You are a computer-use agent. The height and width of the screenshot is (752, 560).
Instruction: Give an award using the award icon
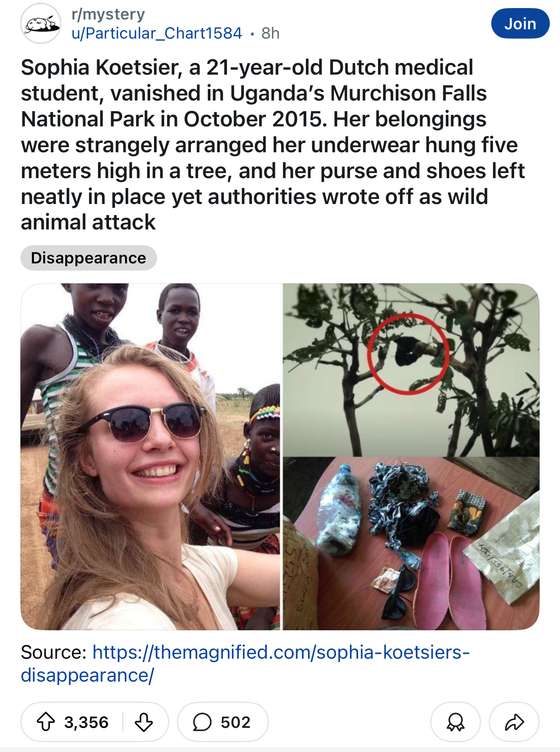tap(456, 722)
